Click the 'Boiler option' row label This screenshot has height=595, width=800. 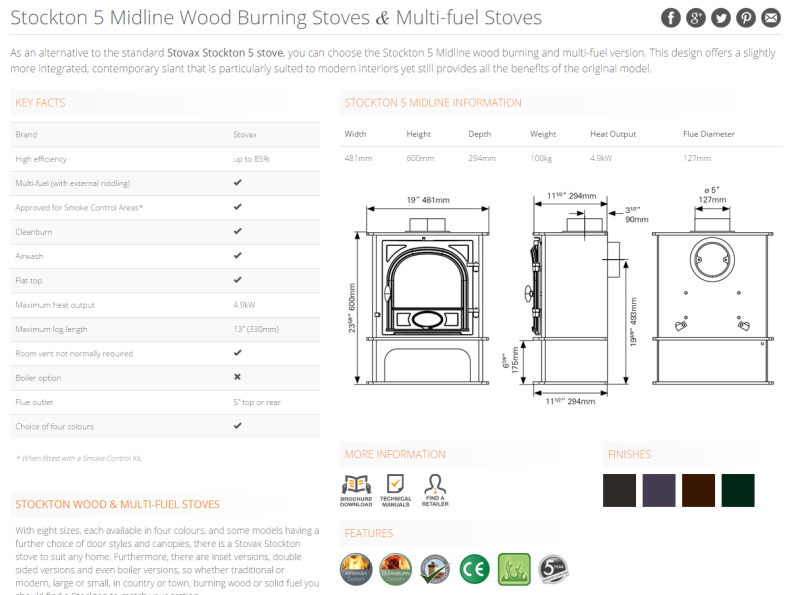coord(38,378)
